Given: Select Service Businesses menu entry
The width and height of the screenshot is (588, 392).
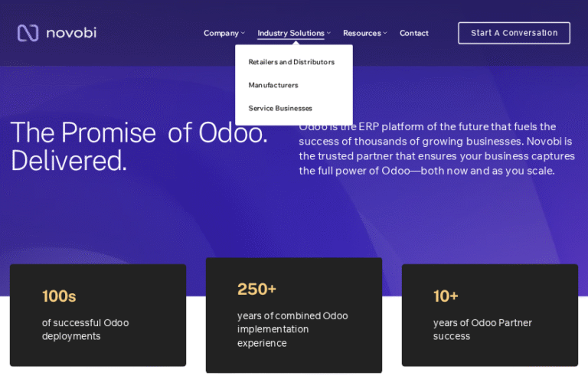Looking at the screenshot, I should 280,108.
